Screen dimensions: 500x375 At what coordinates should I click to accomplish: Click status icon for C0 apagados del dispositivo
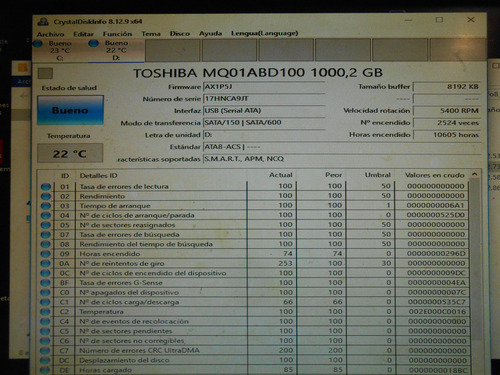point(45,293)
